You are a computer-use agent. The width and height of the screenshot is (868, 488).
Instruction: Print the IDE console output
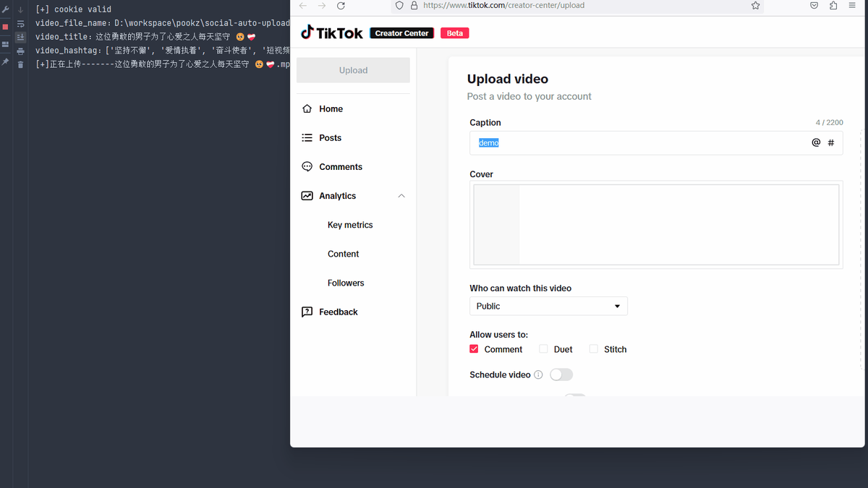pos(20,51)
